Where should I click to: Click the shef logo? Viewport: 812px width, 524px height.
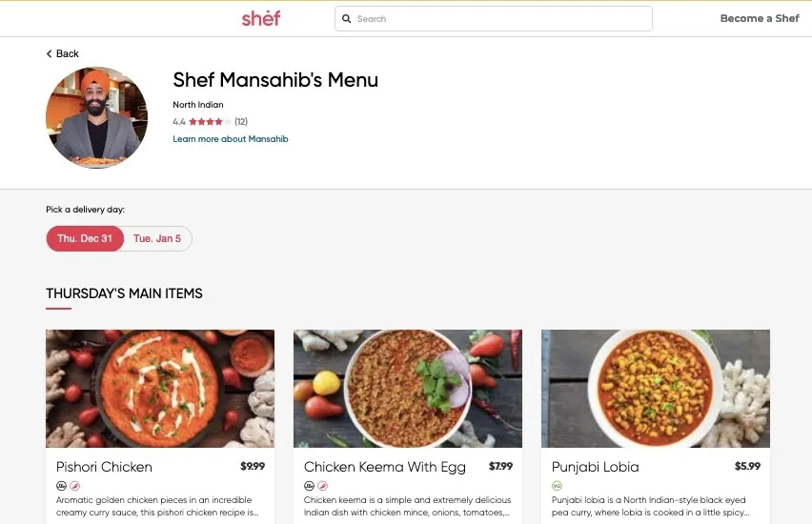[x=261, y=18]
